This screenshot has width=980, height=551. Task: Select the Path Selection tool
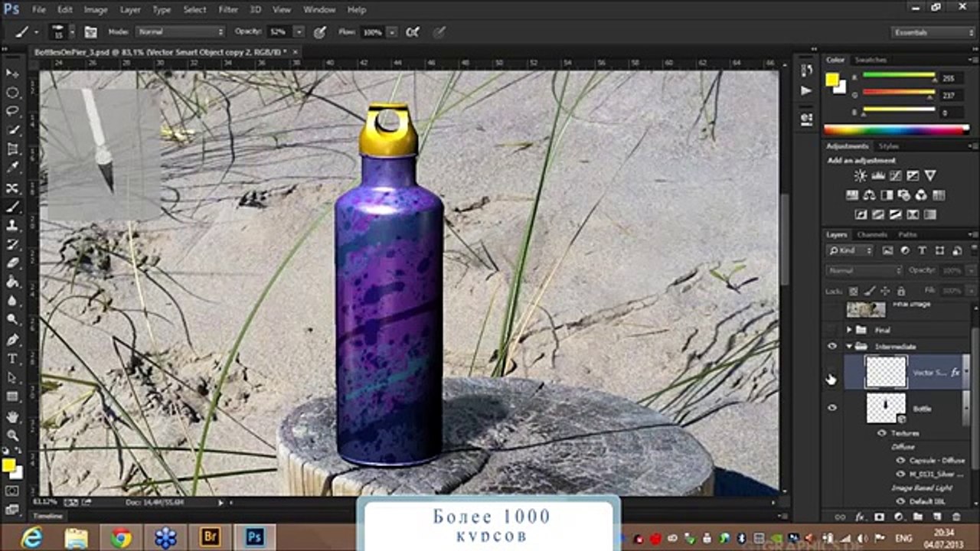[12, 378]
